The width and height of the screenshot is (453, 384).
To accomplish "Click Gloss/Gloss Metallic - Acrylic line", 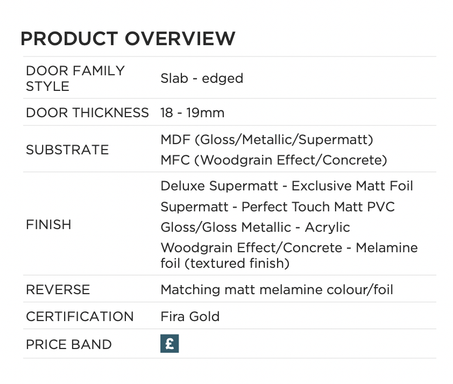I will pyautogui.click(x=255, y=227).
